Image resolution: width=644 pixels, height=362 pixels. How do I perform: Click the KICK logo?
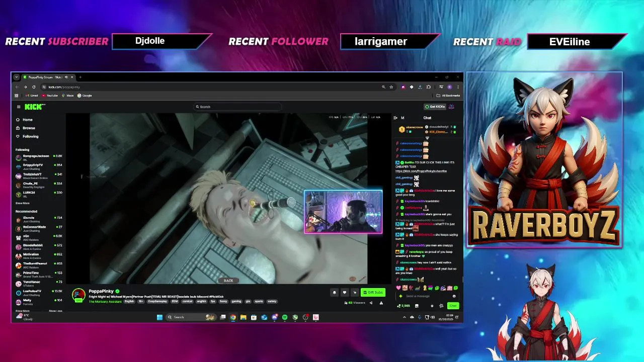pyautogui.click(x=35, y=107)
